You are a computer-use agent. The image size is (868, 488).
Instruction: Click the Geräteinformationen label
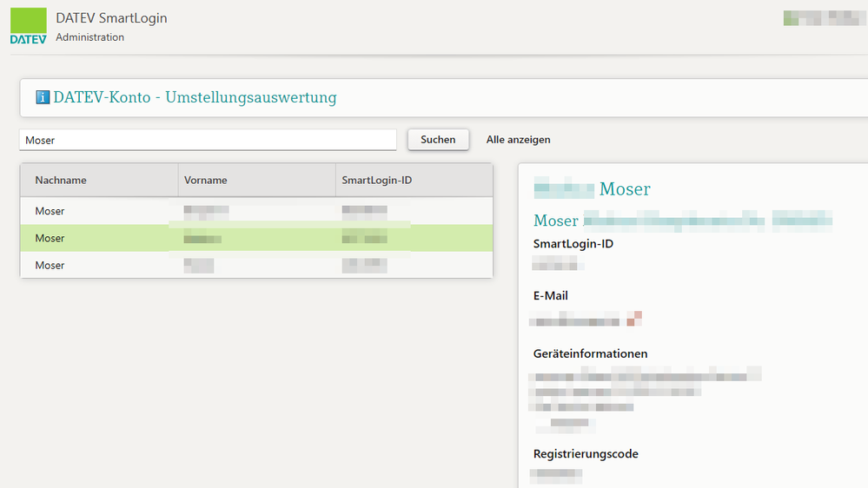click(590, 353)
